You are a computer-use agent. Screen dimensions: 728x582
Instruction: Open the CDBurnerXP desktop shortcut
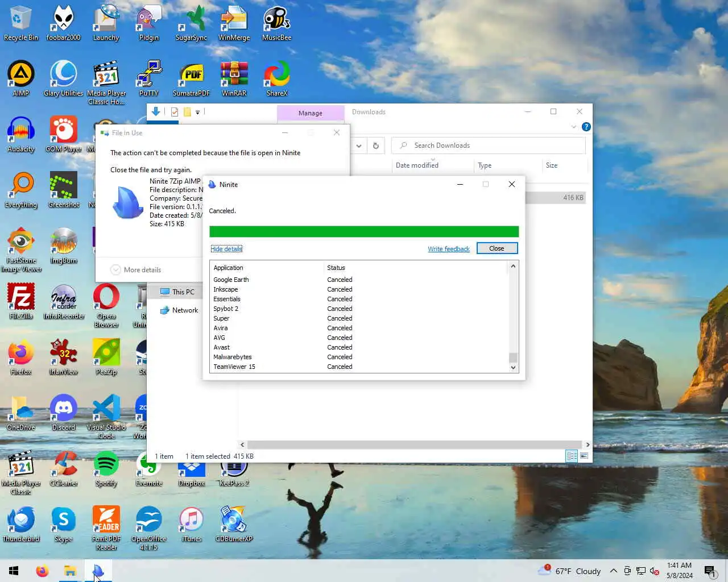tap(234, 524)
